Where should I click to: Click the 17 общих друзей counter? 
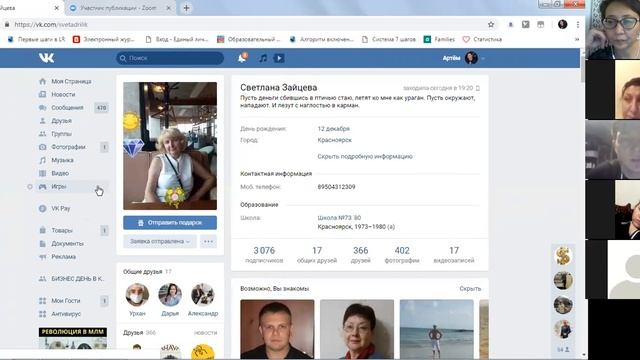click(x=317, y=254)
